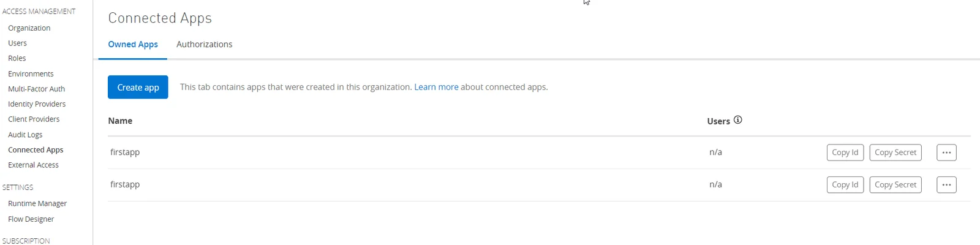Open Audit Logs page
Viewport: 980px width, 245px height.
[25, 135]
